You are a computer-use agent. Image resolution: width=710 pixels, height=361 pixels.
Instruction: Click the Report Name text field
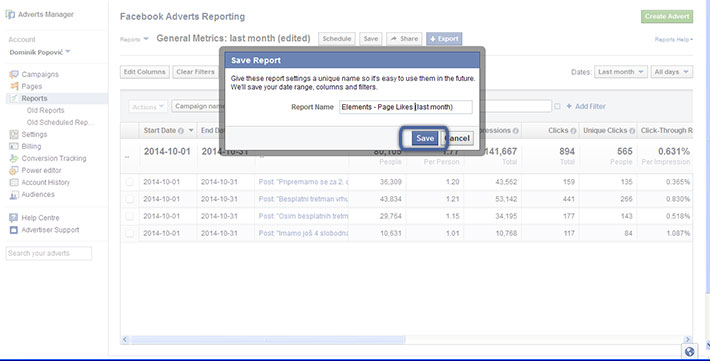406,107
